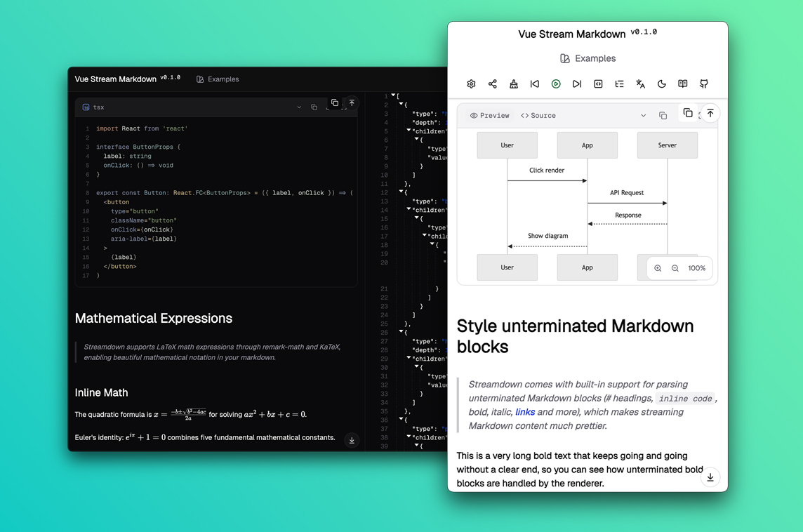Collapse the JSON node at line 1
Image resolution: width=803 pixels, height=532 pixels.
point(393,95)
